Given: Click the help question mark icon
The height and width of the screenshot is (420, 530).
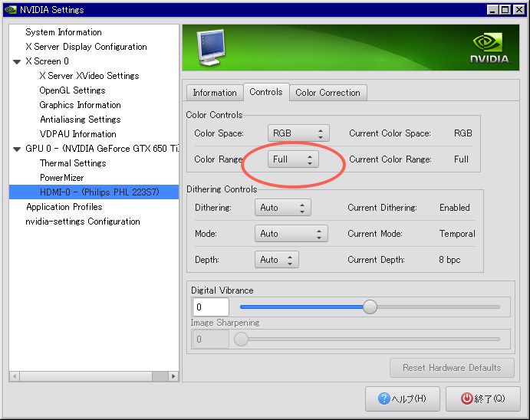Looking at the screenshot, I should (384, 399).
